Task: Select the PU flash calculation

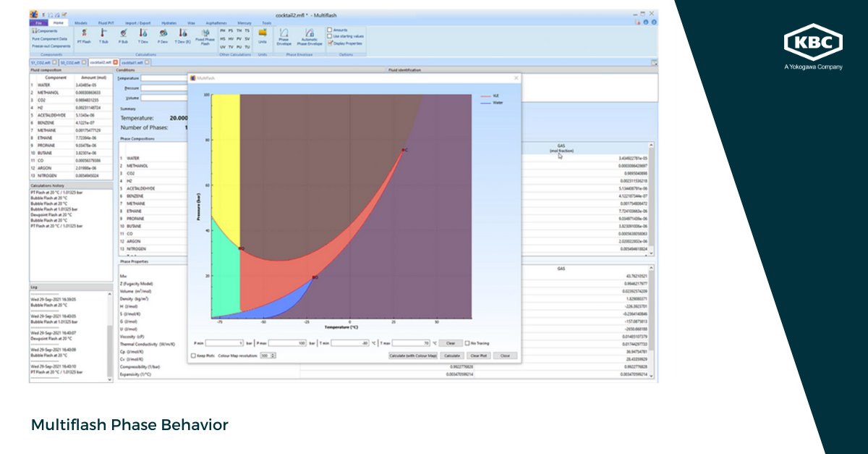Action: 239,47
